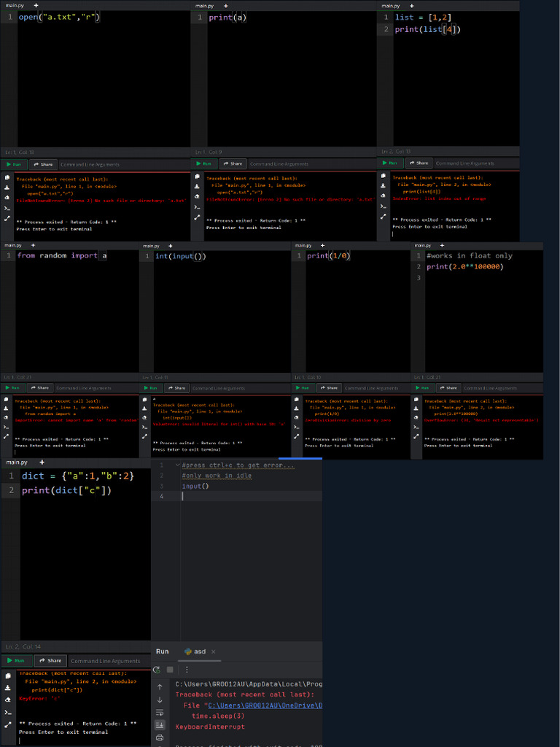Screen dimensions: 560x747
Task: Open terminal prompt icon in list[4] panel
Action: [x=383, y=206]
